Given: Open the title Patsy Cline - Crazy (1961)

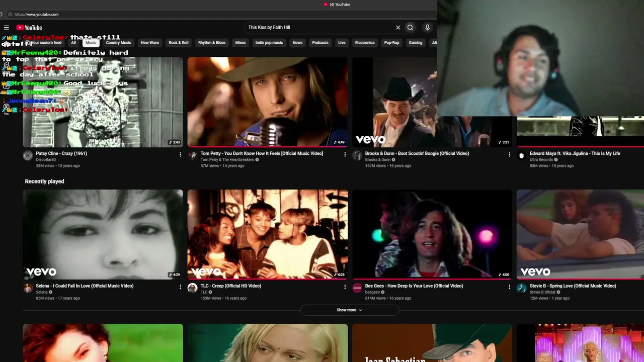Looking at the screenshot, I should 61,153.
